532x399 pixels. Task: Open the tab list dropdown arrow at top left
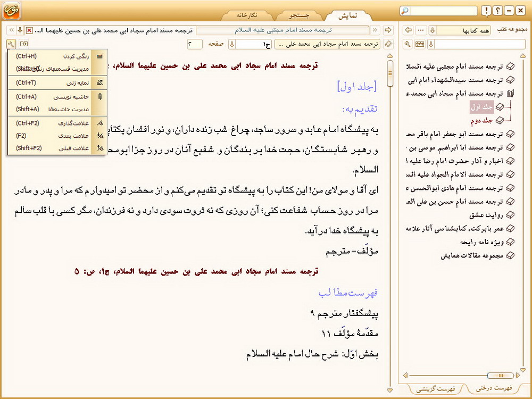point(20,30)
